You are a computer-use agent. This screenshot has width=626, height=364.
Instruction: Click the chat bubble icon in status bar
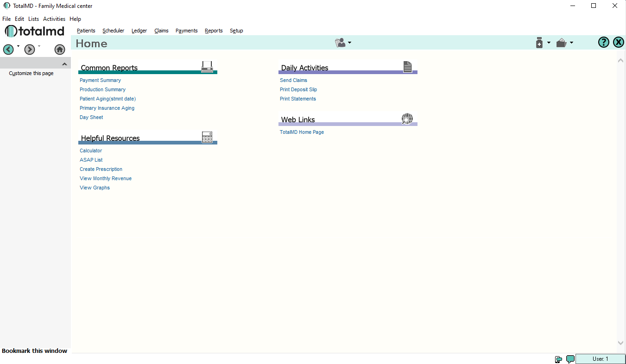(x=570, y=359)
